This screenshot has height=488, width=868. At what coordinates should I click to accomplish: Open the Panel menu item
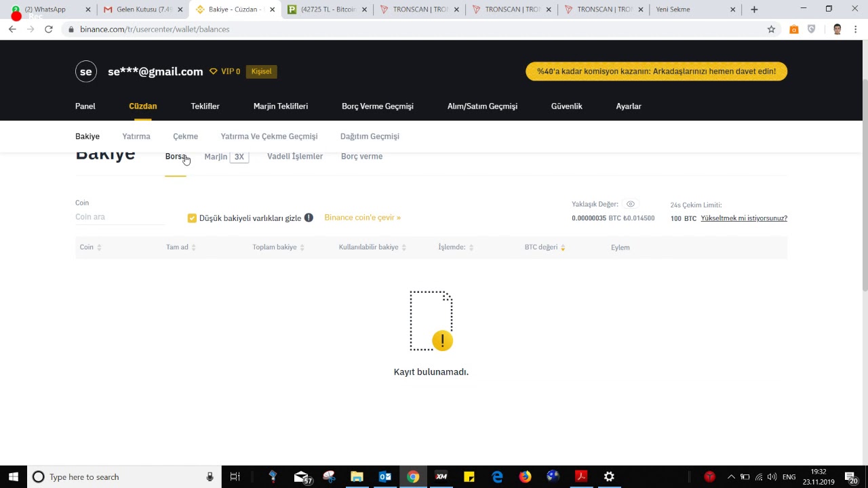(x=85, y=106)
